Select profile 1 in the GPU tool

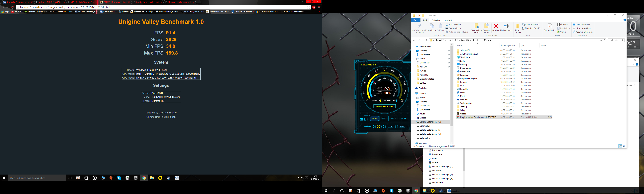coord(374,127)
